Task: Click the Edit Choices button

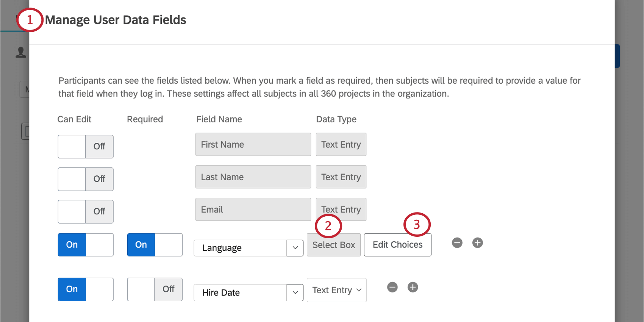Action: (397, 245)
